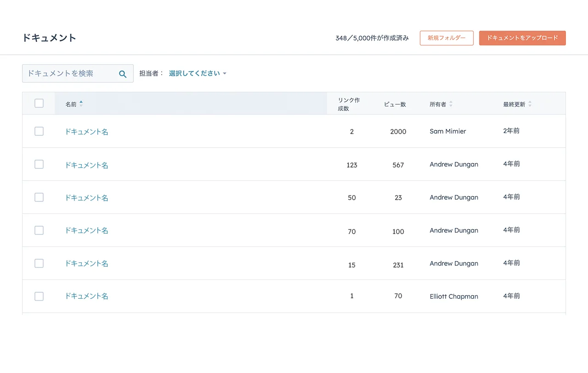Click the 2000 views value
588x373 pixels.
tap(398, 132)
